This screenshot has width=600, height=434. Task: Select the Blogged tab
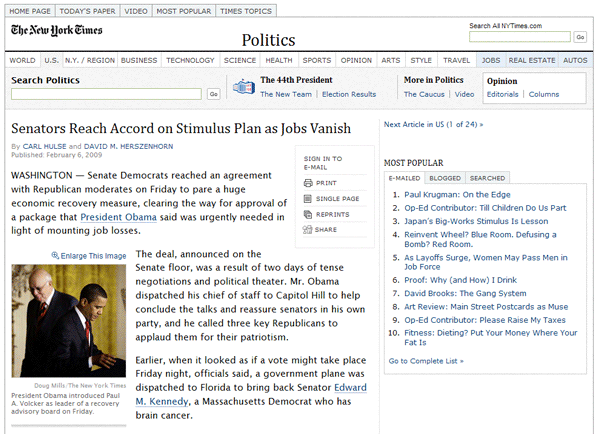[x=445, y=178]
